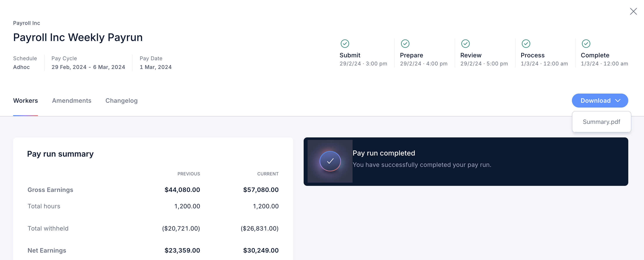
Task: Select the Workers tab
Action: tap(26, 101)
